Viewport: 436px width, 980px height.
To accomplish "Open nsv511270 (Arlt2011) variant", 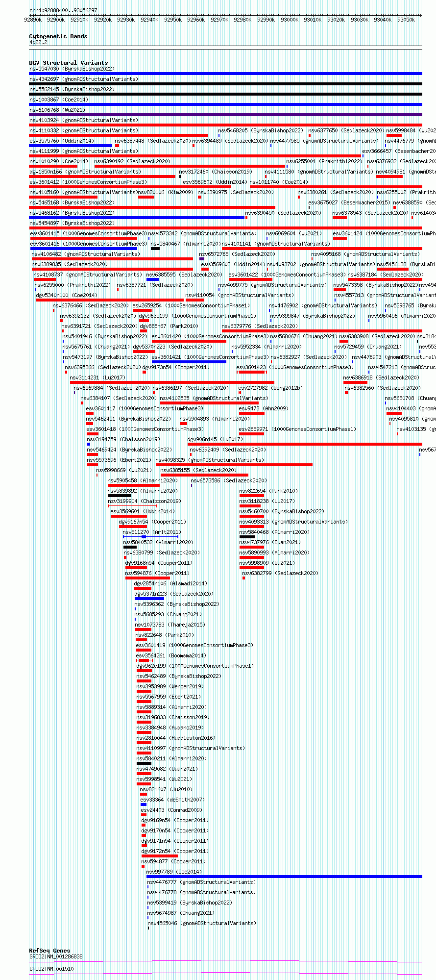I will pyautogui.click(x=151, y=532).
